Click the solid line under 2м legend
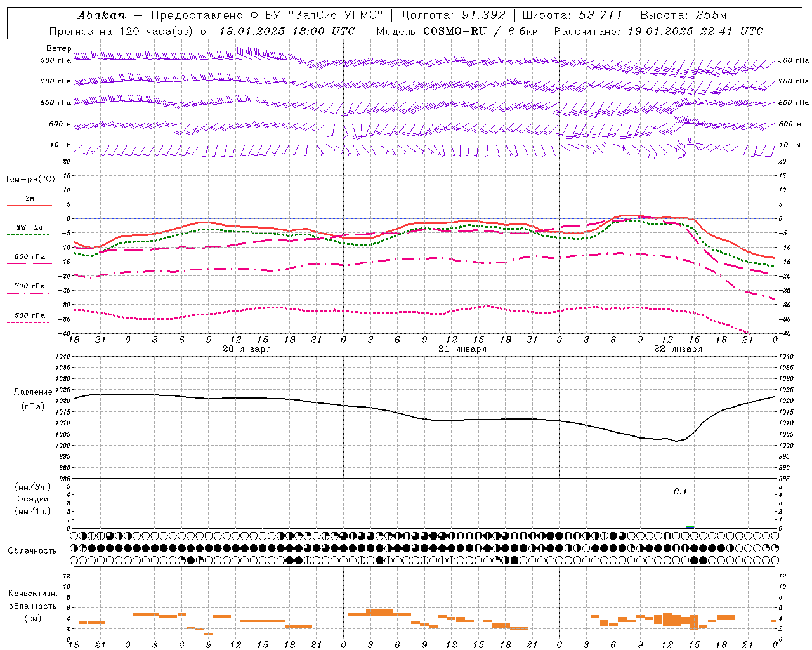The image size is (812, 650). point(29,206)
